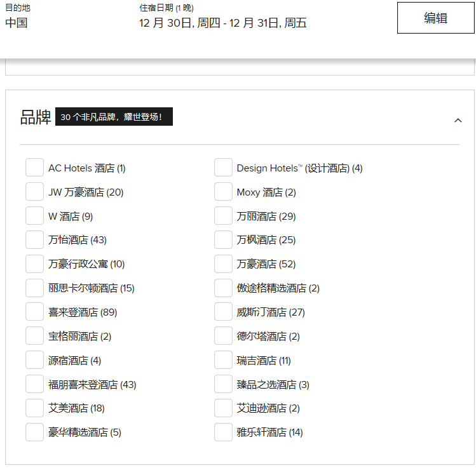Viewport: 476px width, 468px height.
Task: Click the W 酒店 (9) label text
Action: coord(71,217)
